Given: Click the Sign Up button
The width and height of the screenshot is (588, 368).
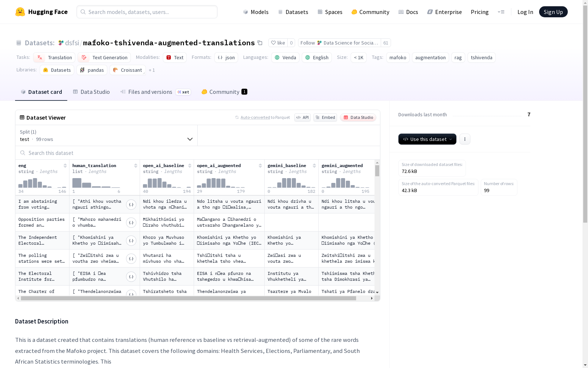Looking at the screenshot, I should [553, 12].
